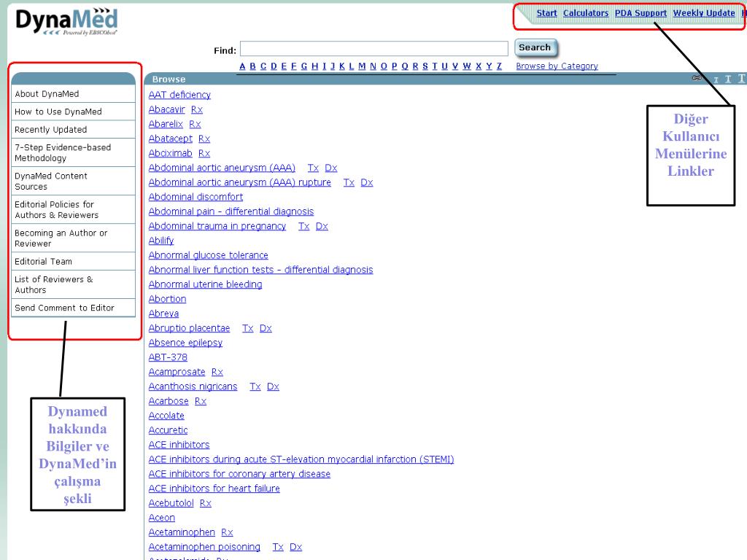The image size is (747, 560).
Task: Open DynaMed Content Sources sidebar item
Action: (74, 181)
